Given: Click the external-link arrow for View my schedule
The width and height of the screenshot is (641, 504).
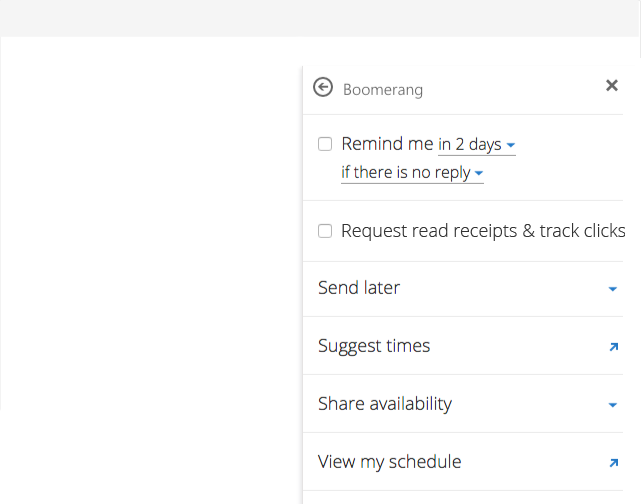Looking at the screenshot, I should tap(614, 463).
